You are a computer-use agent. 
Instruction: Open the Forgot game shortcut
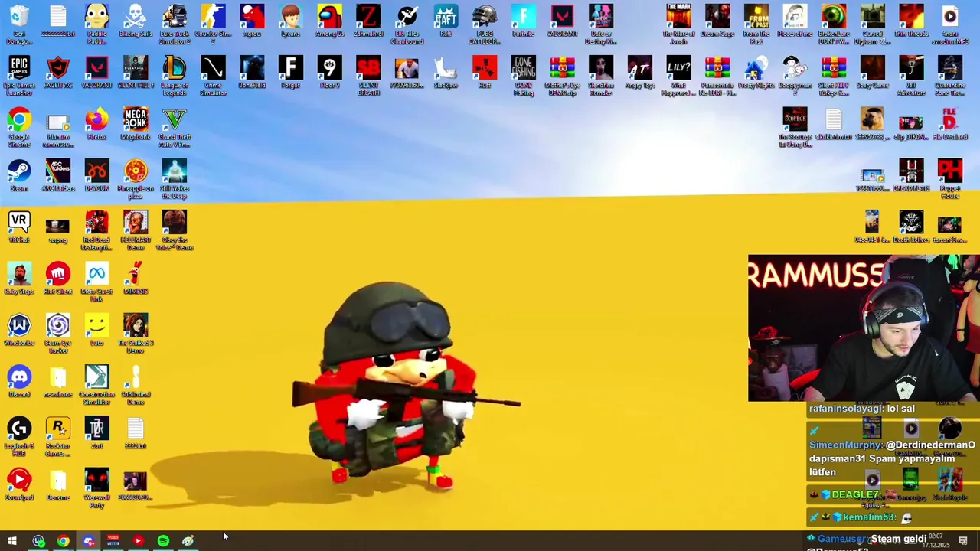[290, 72]
